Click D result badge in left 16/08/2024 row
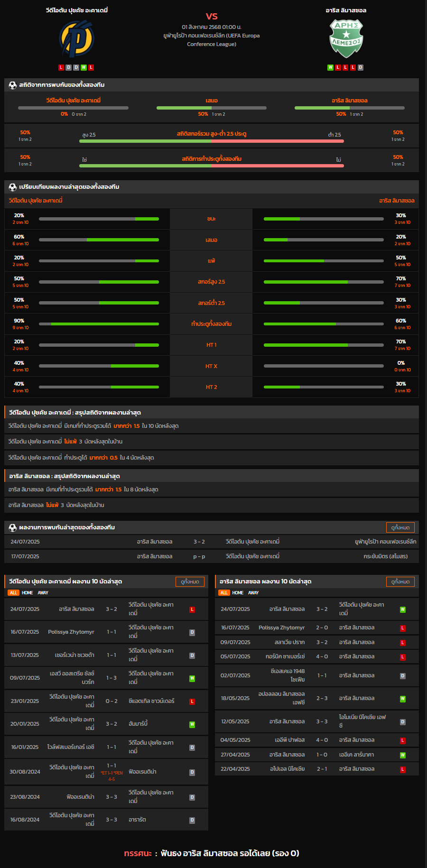This screenshot has height=868, width=427. pyautogui.click(x=192, y=820)
